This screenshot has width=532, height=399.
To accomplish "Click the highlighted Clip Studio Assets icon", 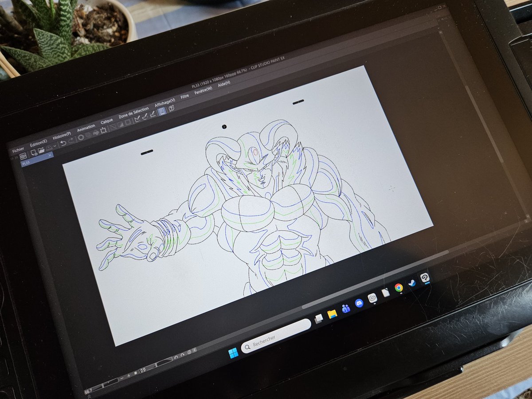I will pyautogui.click(x=161, y=111).
